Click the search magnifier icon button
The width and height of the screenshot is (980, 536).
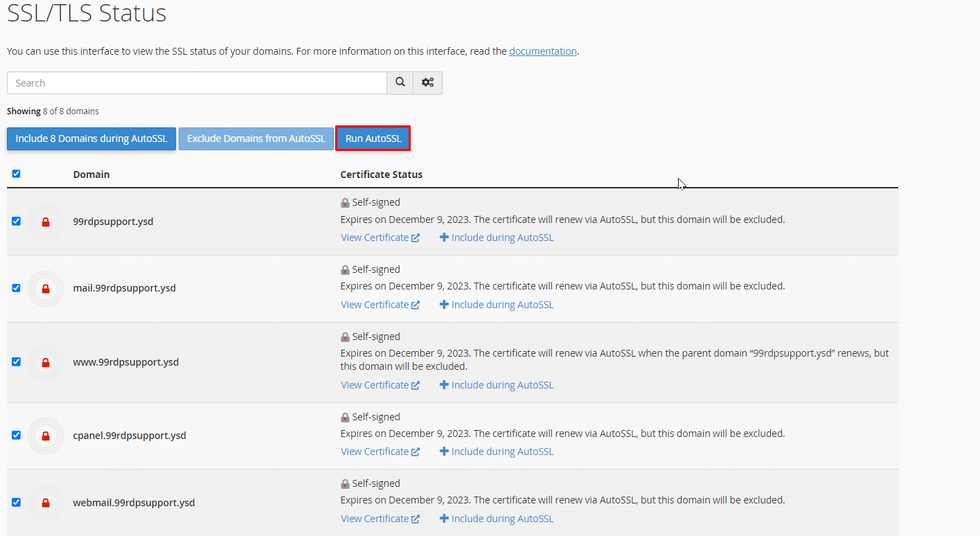(x=400, y=82)
